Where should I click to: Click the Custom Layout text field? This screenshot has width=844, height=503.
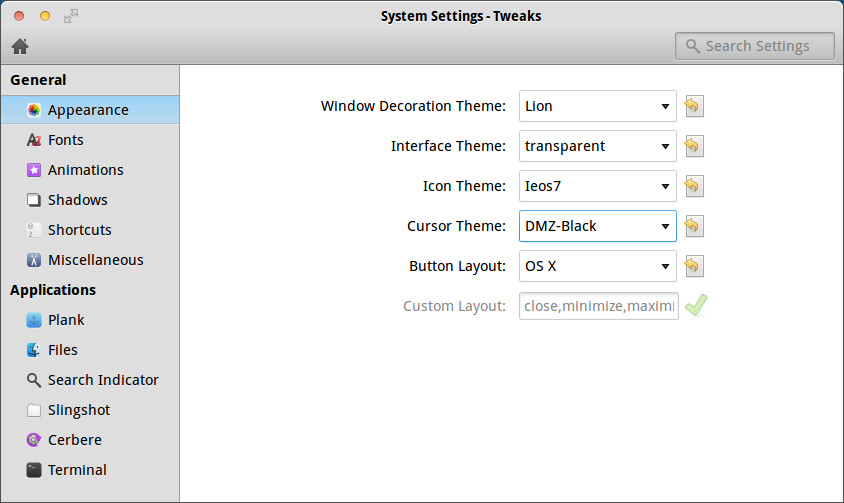point(598,306)
